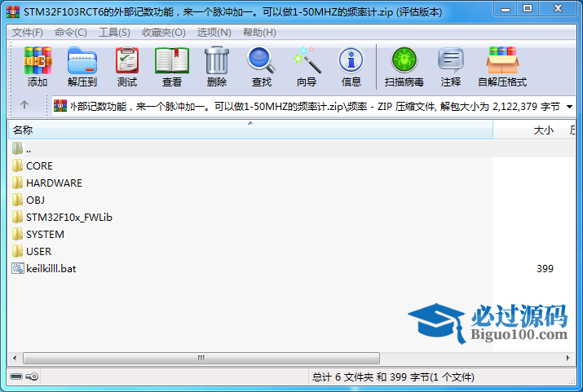This screenshot has height=392, width=583.
Task: Click the 扫描病毒 (Virus scan) icon
Action: [x=404, y=60]
